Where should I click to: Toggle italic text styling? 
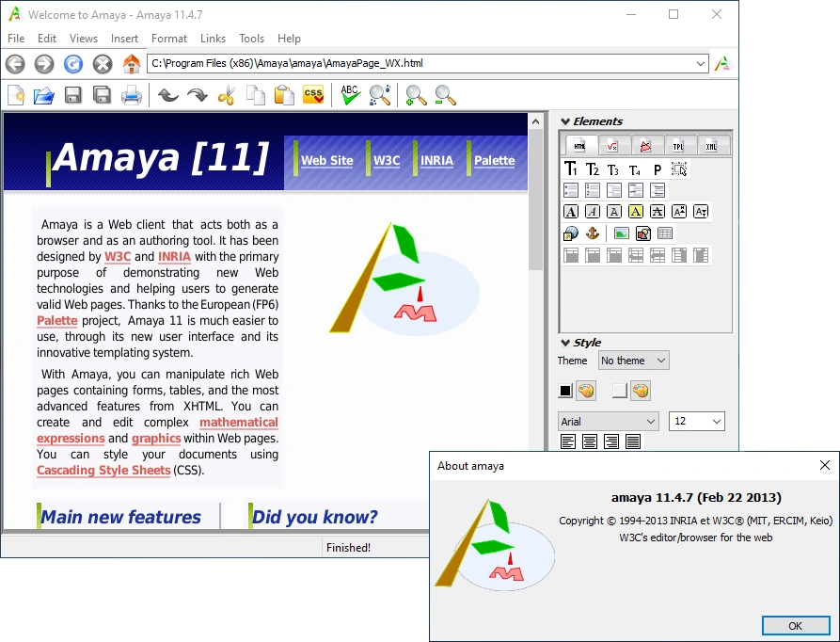click(x=593, y=211)
